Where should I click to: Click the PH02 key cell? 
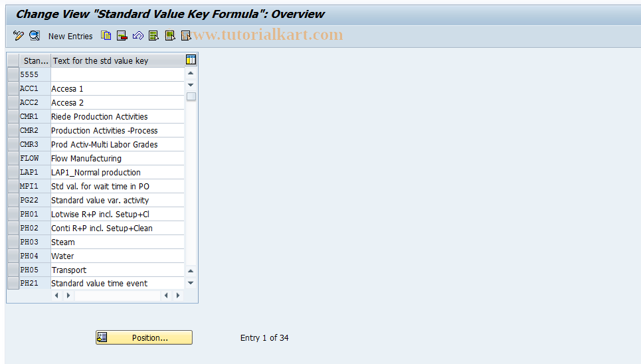tap(35, 228)
